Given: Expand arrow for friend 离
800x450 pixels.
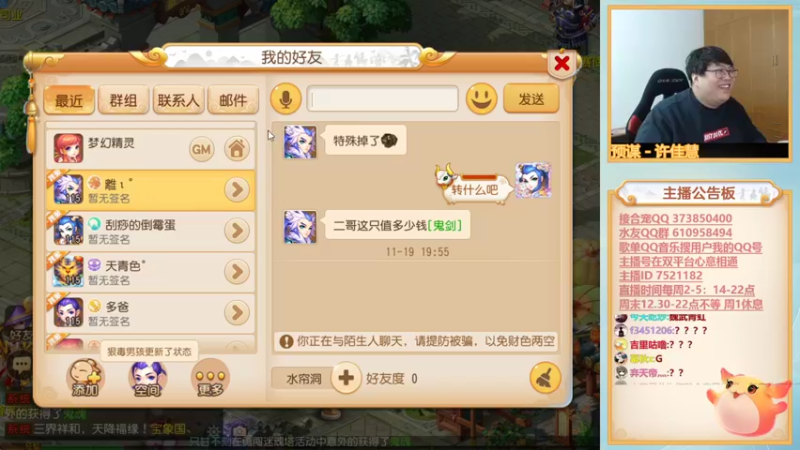Looking at the screenshot, I should (237, 190).
